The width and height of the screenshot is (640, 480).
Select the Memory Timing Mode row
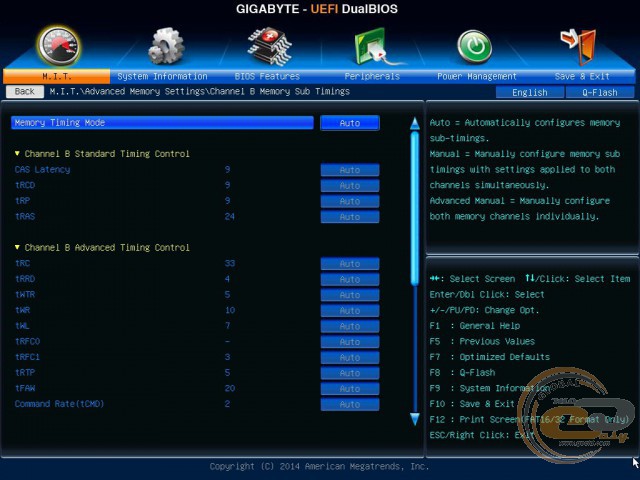tap(162, 123)
